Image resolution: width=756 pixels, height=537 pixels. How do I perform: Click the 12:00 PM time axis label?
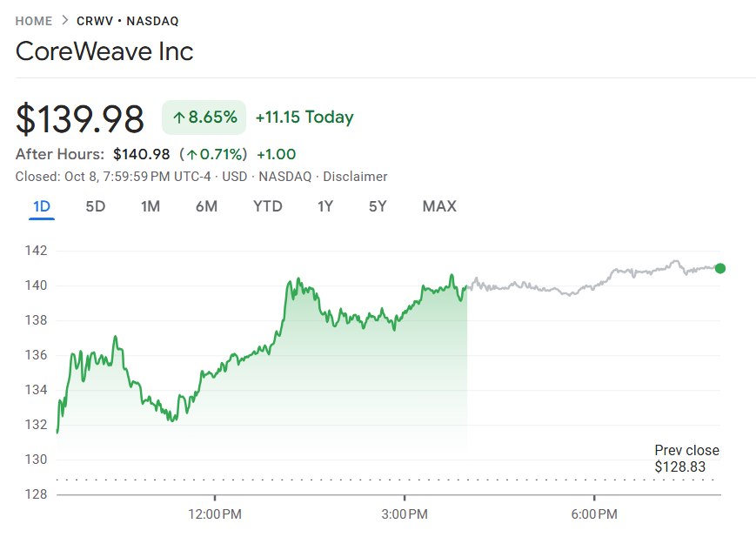[x=215, y=514]
